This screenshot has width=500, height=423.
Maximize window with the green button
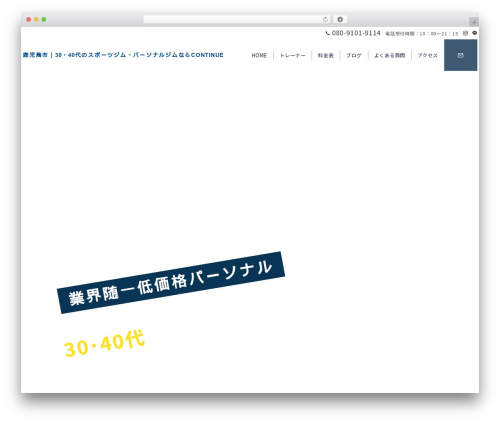point(44,20)
